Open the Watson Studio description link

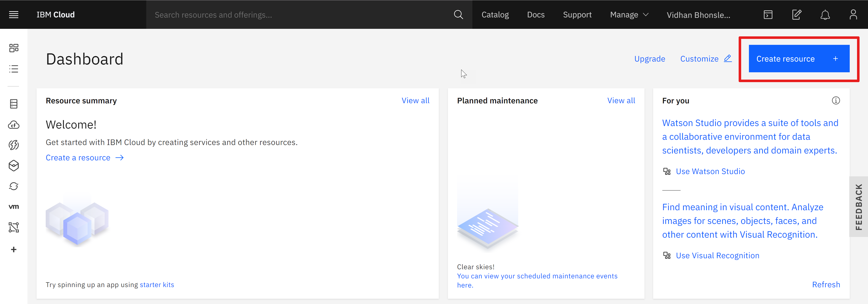click(750, 137)
